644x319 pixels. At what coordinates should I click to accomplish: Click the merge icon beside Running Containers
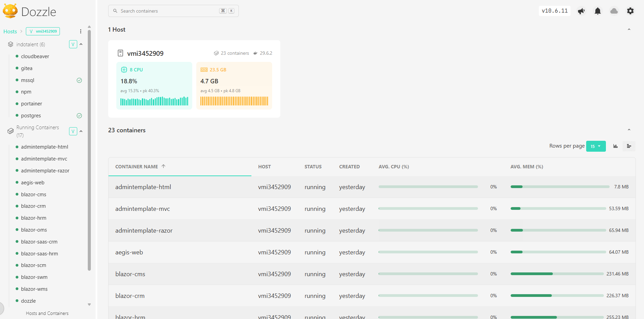pos(73,131)
